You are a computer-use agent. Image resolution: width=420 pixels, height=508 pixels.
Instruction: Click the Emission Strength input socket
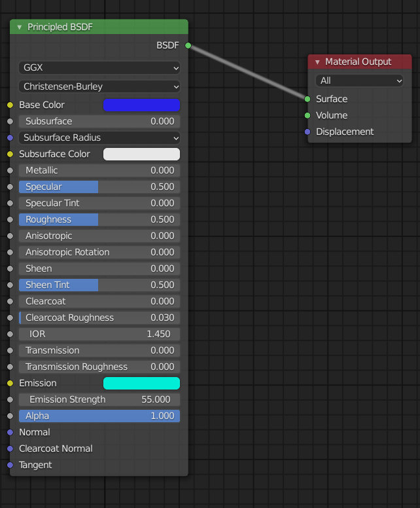click(10, 399)
